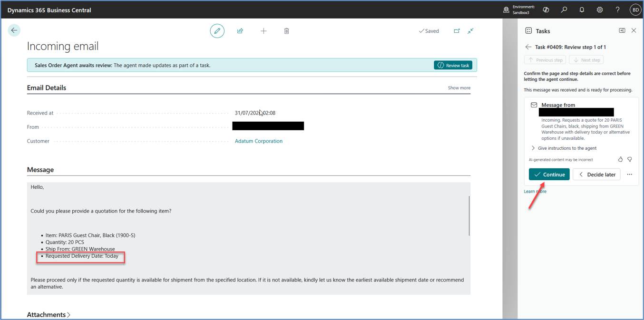Go back with the left arrow button
644x320 pixels.
point(14,30)
